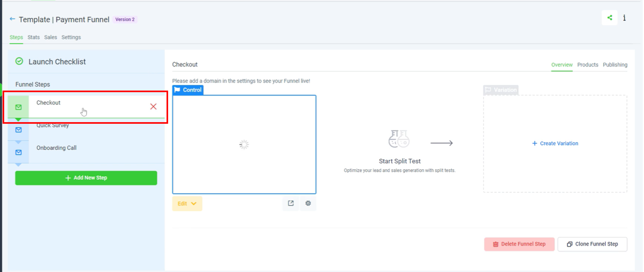Click the back arrow beside Template title
This screenshot has width=644, height=272.
point(12,19)
